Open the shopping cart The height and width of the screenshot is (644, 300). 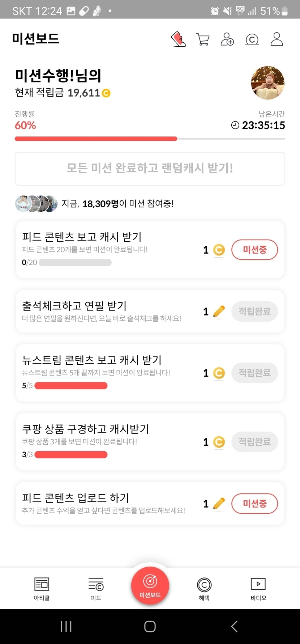(203, 39)
